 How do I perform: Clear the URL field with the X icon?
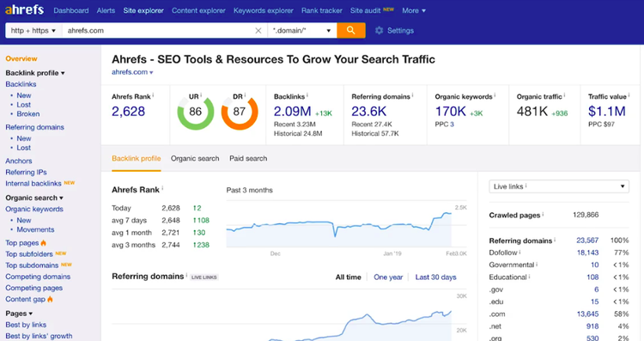(x=258, y=31)
